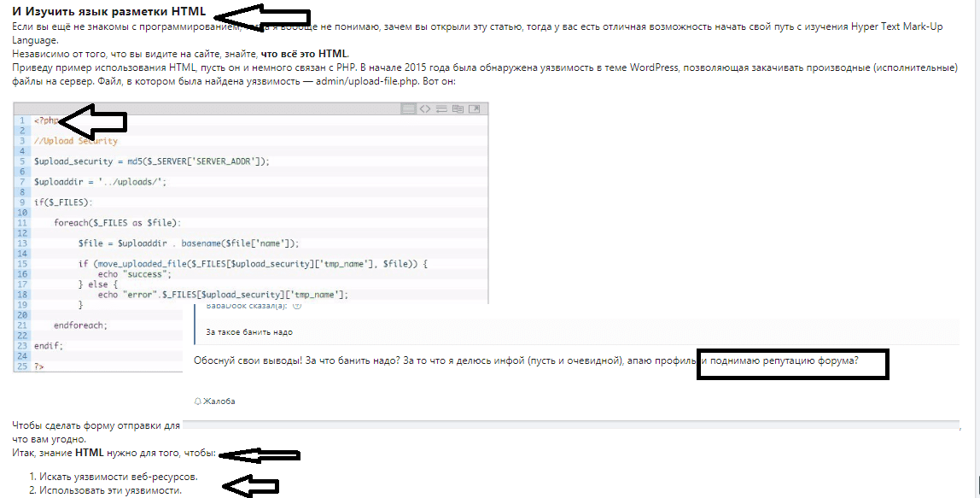
Task: Click the closing '?>' code line
Action: coord(39,366)
